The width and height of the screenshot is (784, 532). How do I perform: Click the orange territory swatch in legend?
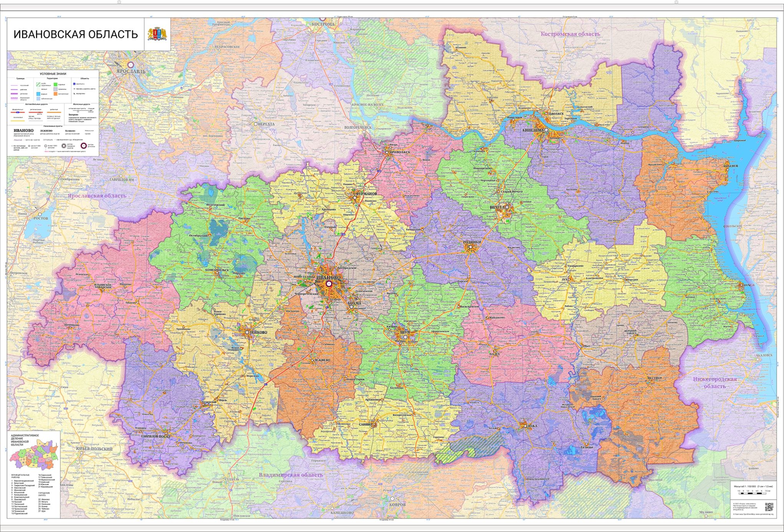pos(55,93)
